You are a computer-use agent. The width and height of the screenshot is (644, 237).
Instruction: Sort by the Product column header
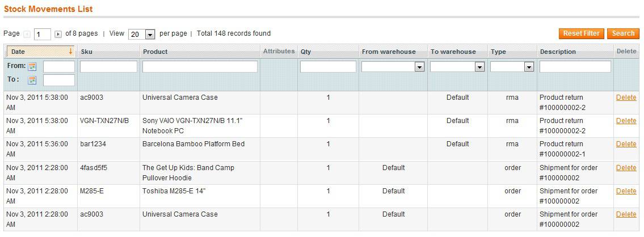click(155, 52)
